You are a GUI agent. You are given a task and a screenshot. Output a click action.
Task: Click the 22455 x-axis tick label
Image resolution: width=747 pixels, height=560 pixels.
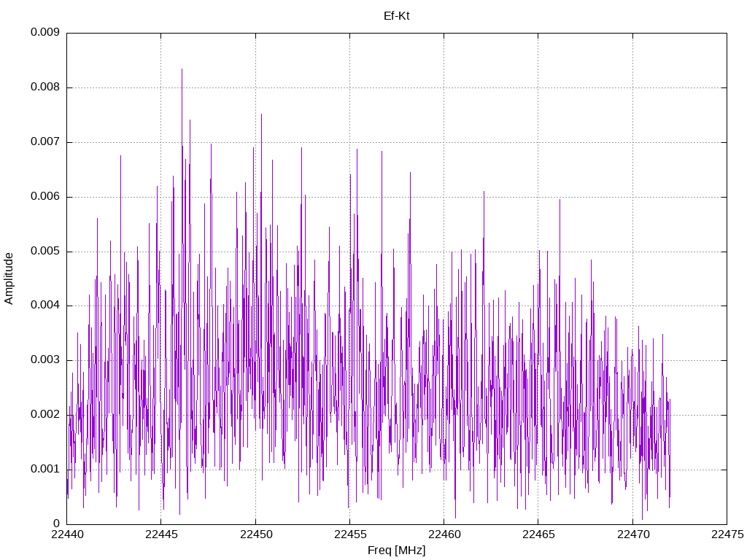tap(350, 534)
